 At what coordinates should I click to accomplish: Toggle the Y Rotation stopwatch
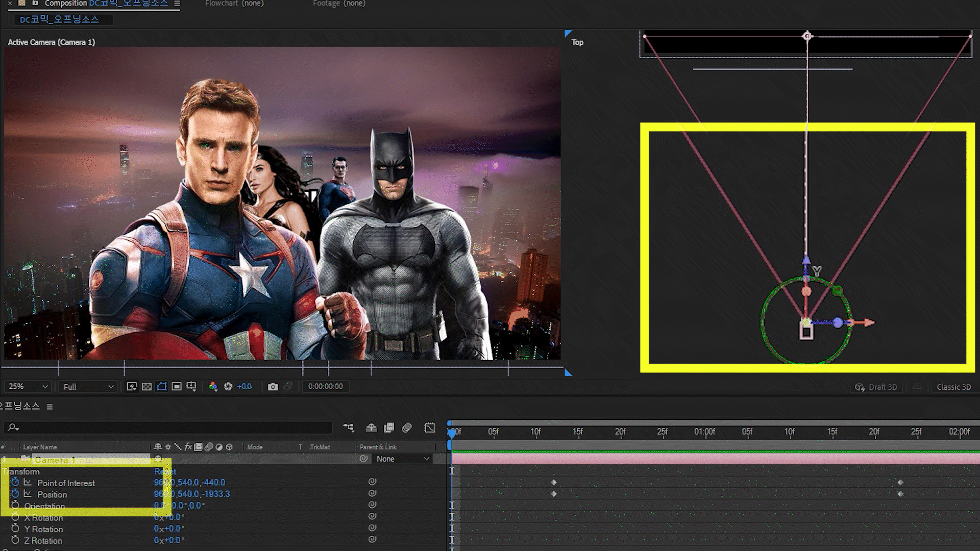(15, 529)
